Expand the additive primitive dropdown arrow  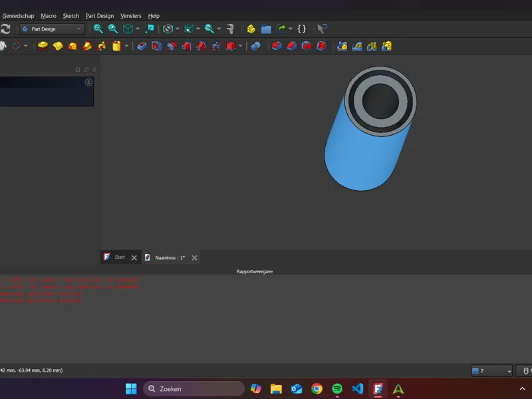coord(126,46)
